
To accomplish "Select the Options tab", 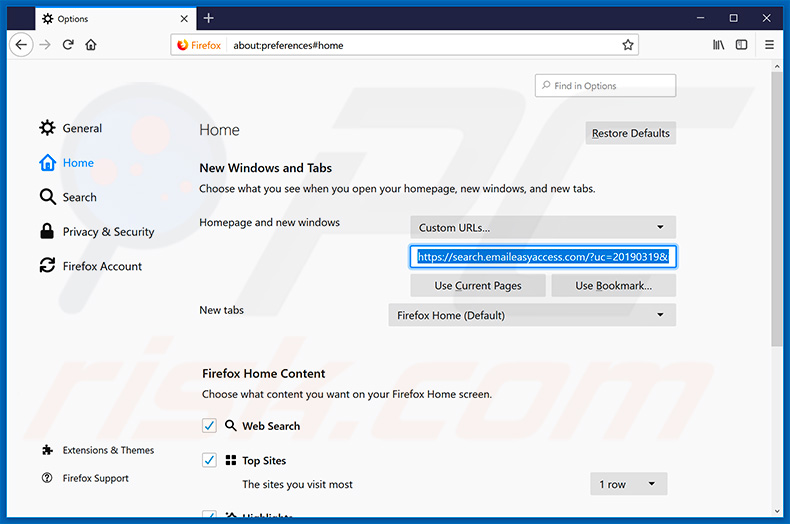I will tap(116, 19).
